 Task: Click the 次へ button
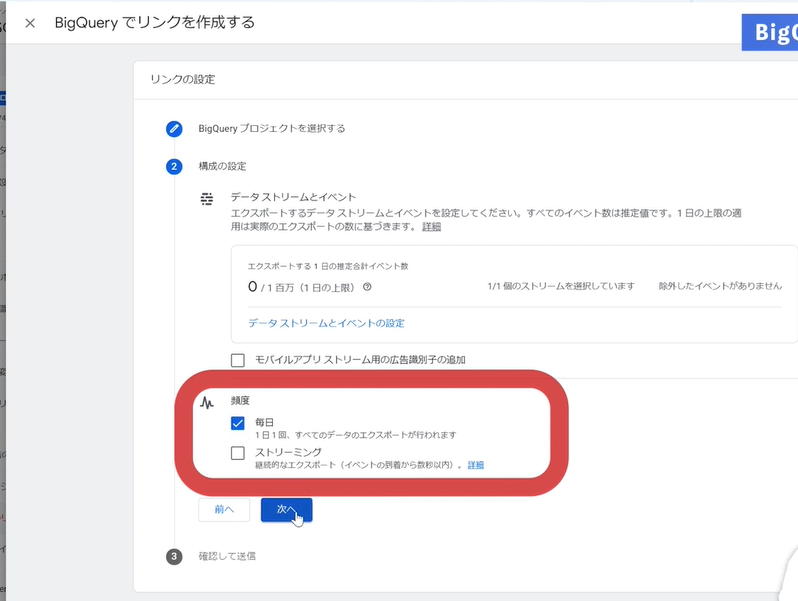tap(287, 509)
